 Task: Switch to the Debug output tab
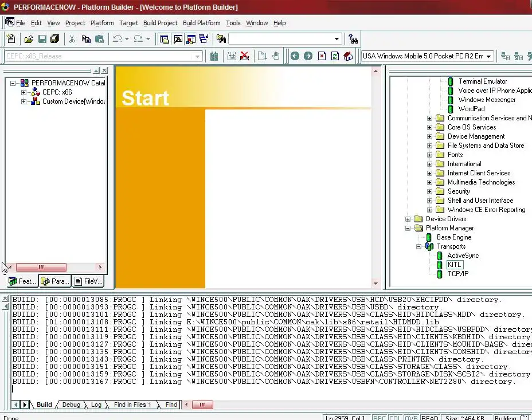[71, 405]
